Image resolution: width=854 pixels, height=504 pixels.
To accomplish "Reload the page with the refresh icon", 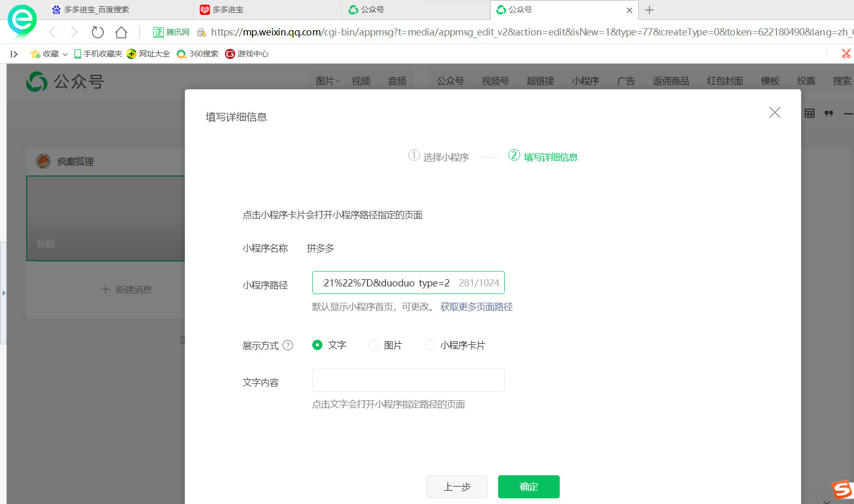I will click(x=98, y=32).
